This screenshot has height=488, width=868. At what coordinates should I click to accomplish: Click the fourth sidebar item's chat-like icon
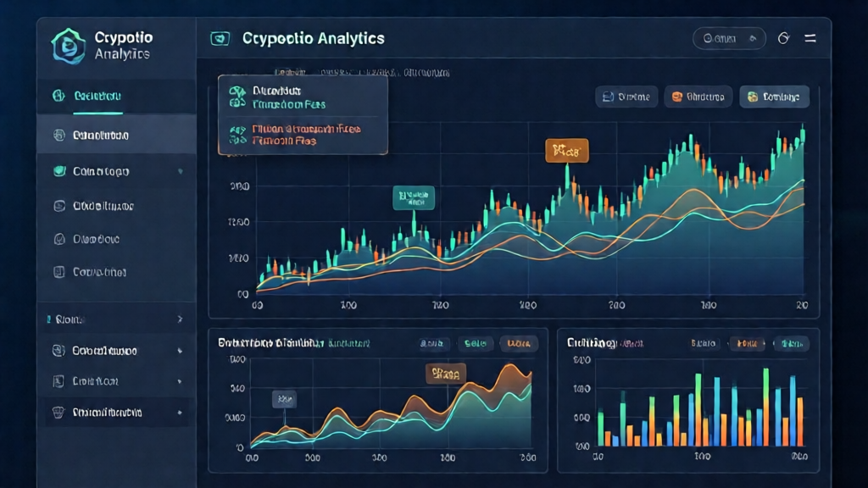59,206
